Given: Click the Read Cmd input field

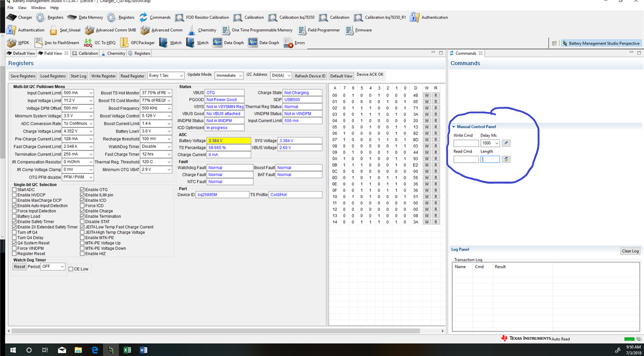Looking at the screenshot, I should click(x=466, y=159).
